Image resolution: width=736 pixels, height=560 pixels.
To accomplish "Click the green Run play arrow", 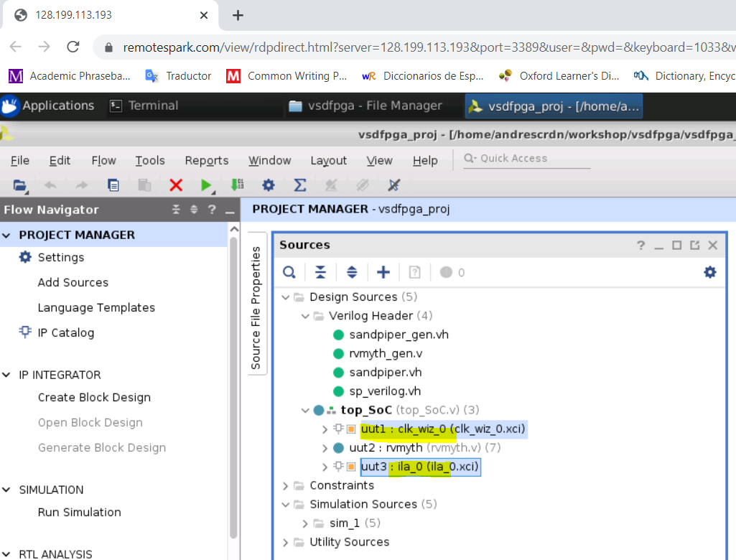I will pyautogui.click(x=205, y=185).
